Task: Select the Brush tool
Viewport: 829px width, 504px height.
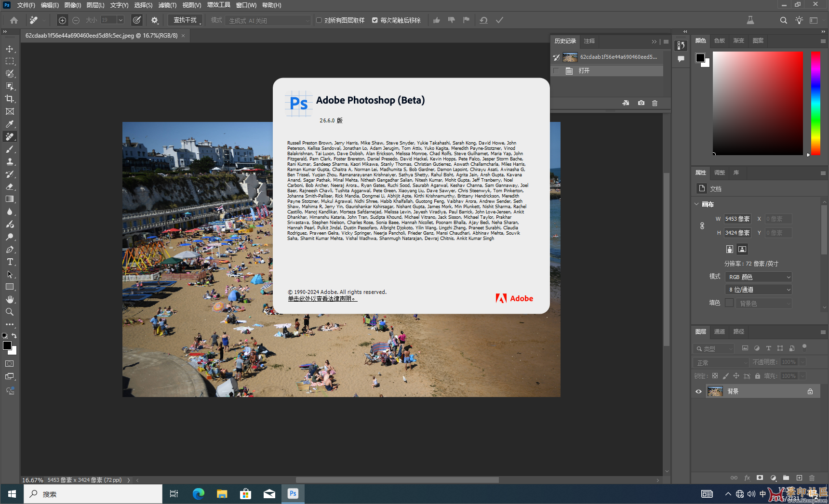Action: [10, 149]
